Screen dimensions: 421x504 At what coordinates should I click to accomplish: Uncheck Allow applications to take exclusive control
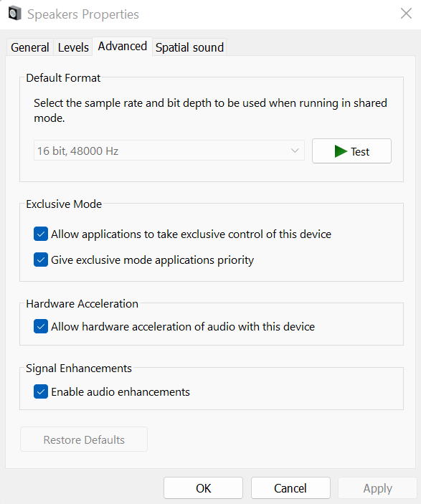click(x=41, y=234)
